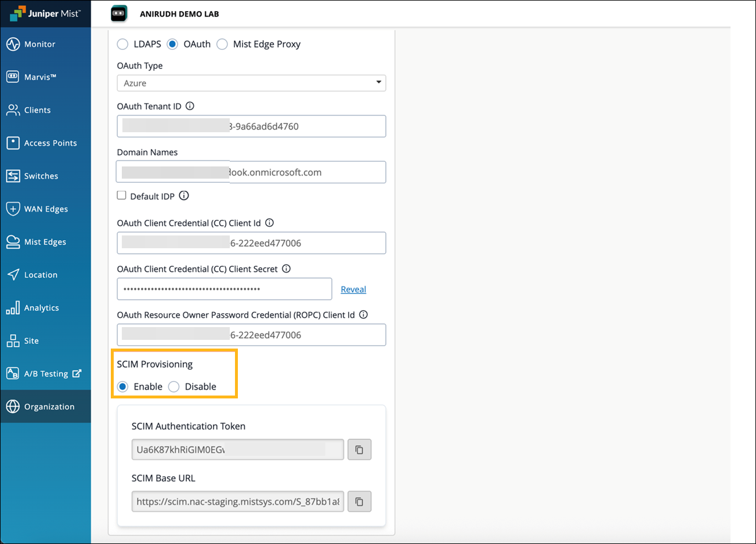Open the OAuth Type dropdown
Screen dimensions: 756x544
point(251,83)
